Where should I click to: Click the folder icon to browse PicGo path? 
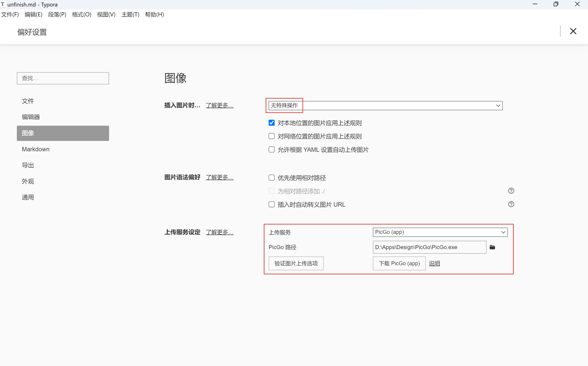[x=492, y=247]
